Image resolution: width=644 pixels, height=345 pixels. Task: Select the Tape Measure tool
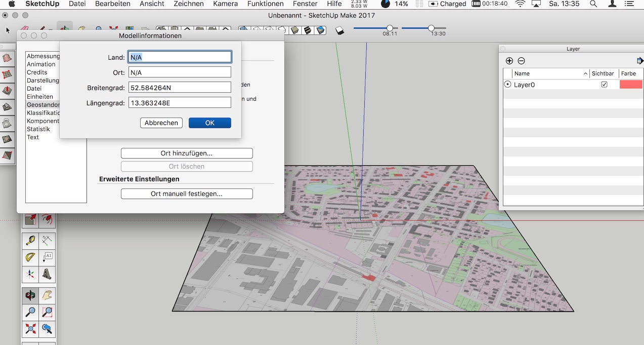(30, 241)
